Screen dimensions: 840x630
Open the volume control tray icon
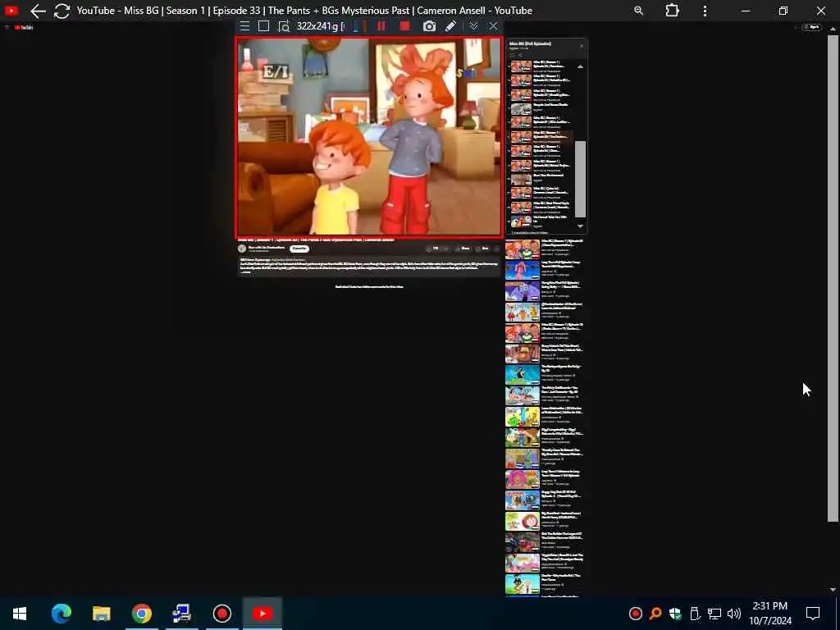pos(734,613)
